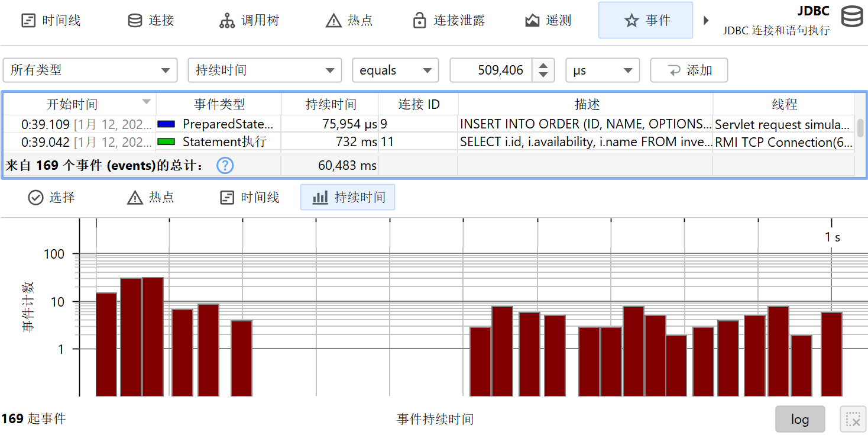Click the JDBC database icon
Viewport: 868px width, 435px height.
pos(852,17)
